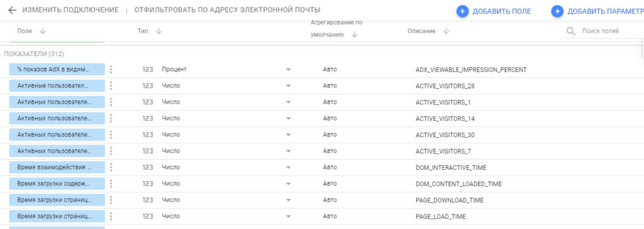Click description ADX_VIEWABLE_IMPRESSION_PERCENT
644x229 pixels.
(x=471, y=69)
